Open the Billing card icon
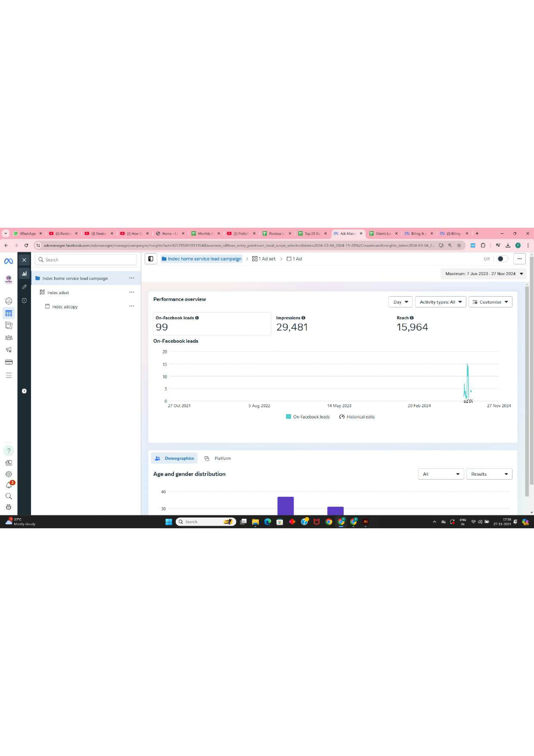 tap(9, 362)
